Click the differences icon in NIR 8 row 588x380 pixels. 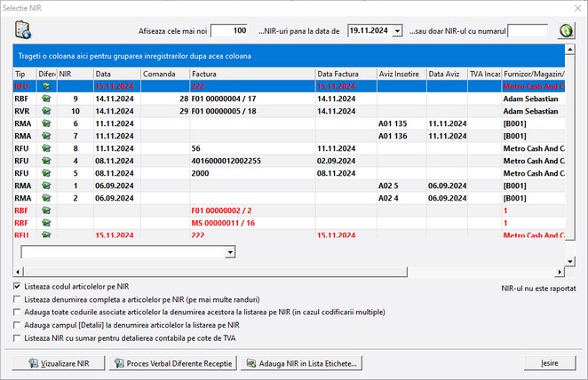[46, 149]
